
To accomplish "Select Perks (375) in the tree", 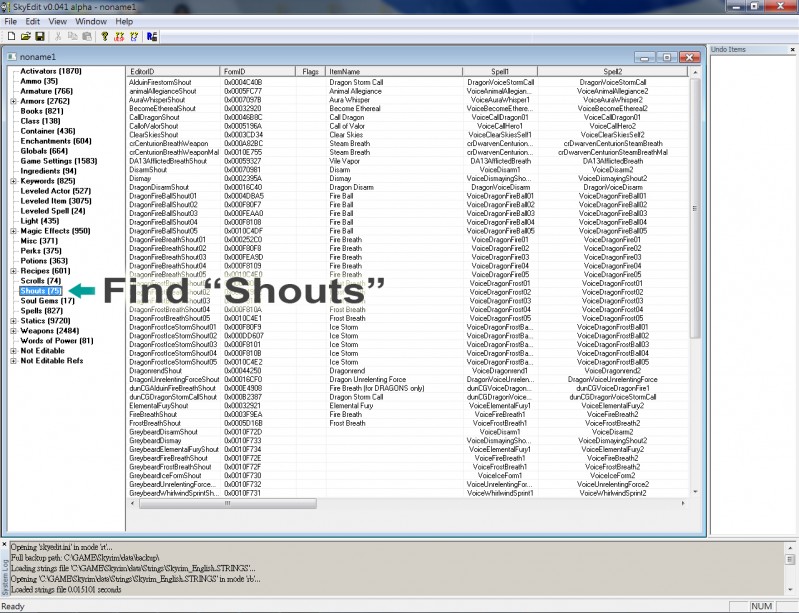I will coord(41,251).
